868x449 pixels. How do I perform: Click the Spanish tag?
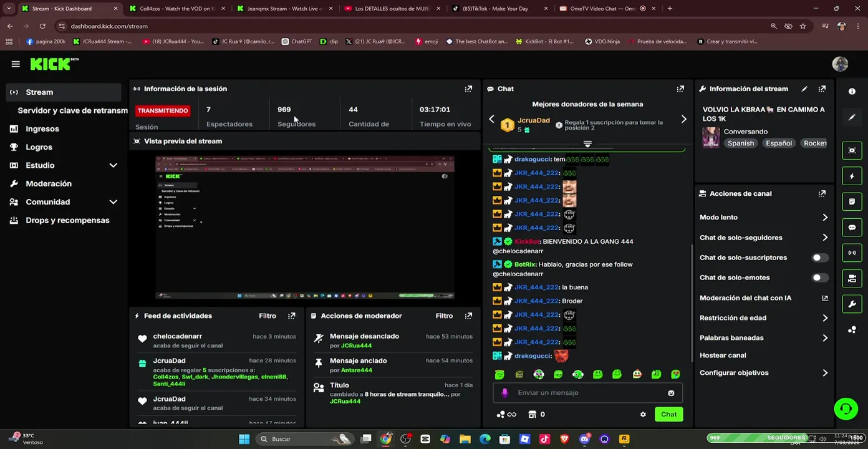(741, 143)
